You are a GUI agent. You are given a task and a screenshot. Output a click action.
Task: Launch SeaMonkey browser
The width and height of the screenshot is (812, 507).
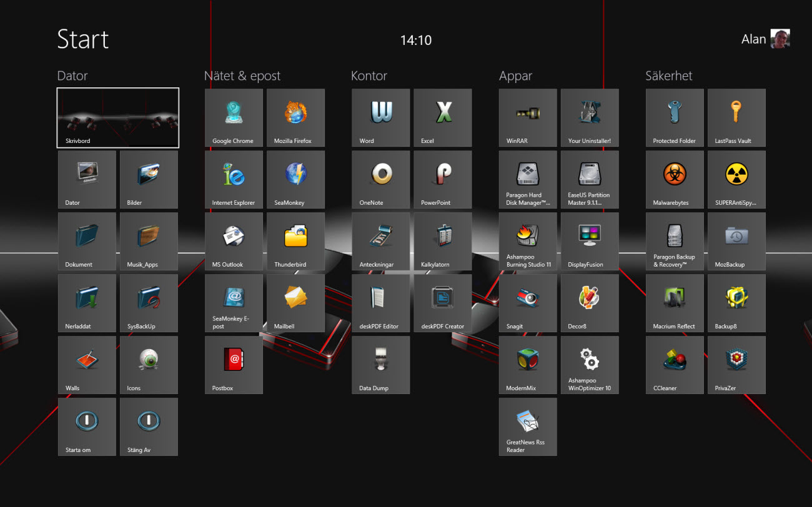[x=295, y=179]
